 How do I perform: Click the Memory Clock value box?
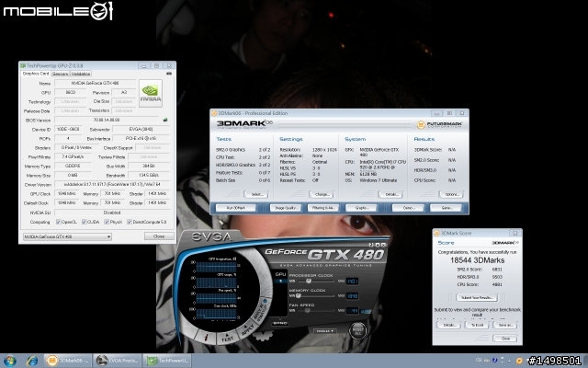352,296
